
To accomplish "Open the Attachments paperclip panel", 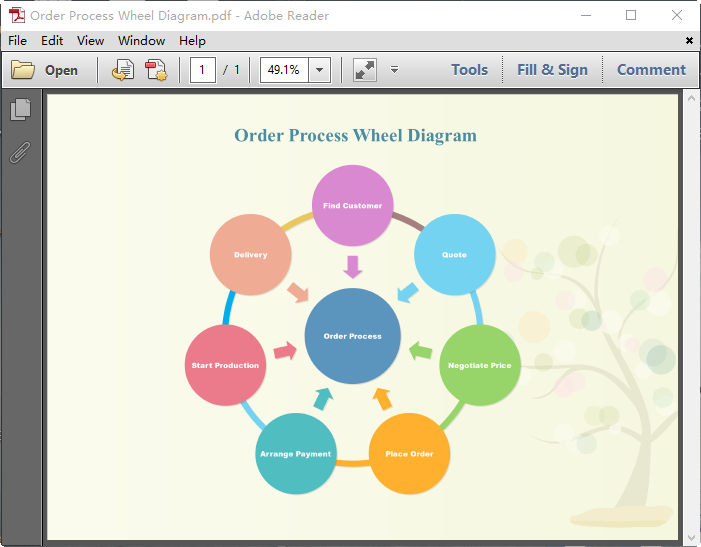I will (x=20, y=152).
